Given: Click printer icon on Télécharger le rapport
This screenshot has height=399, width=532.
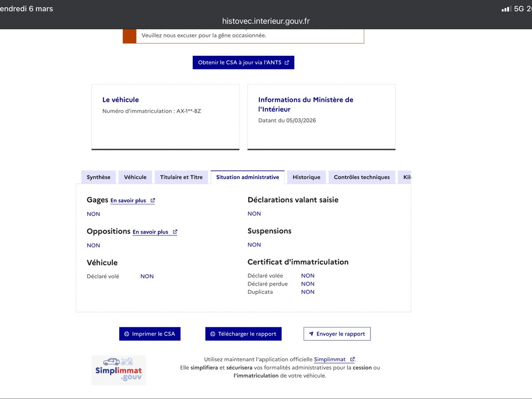Looking at the screenshot, I should click(x=213, y=334).
